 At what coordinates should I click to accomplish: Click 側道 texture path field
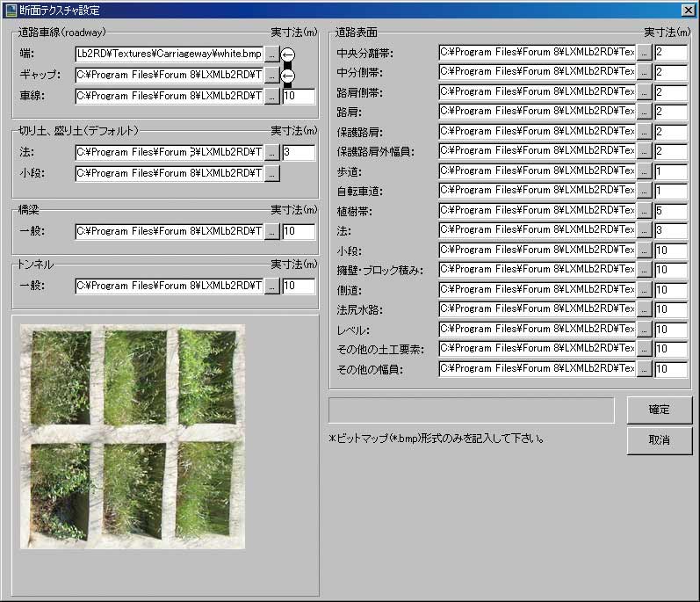coord(537,290)
